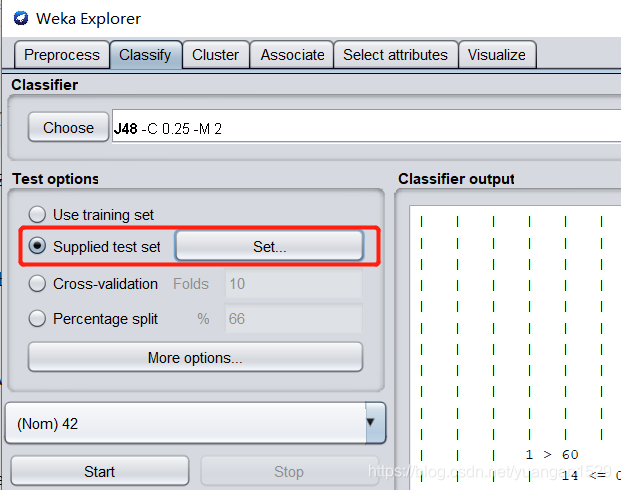Select the Cross-validation radio button
Viewport: 621px width, 490px height.
tap(37, 284)
